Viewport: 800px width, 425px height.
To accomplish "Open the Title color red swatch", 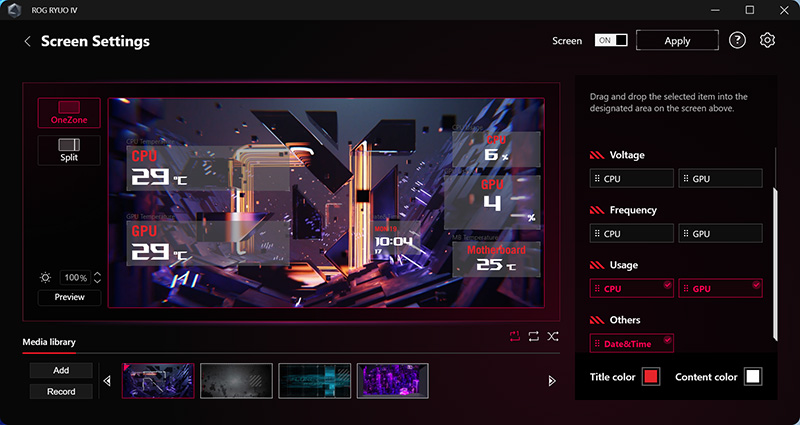I will [x=651, y=377].
